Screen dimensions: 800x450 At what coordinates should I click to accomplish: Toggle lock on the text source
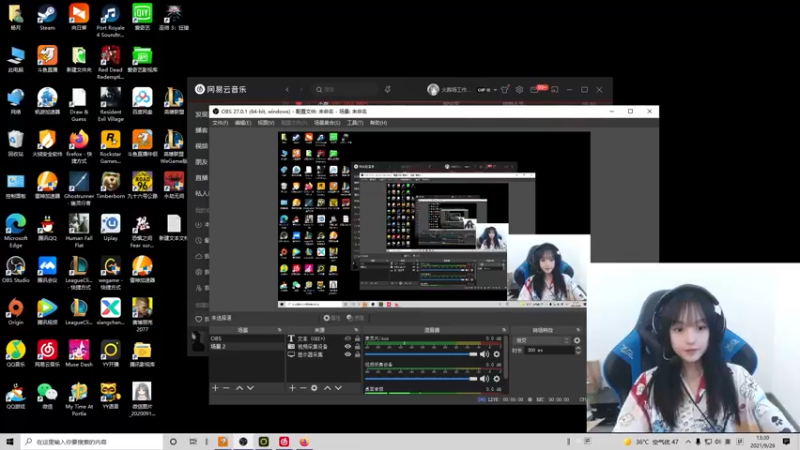[357, 338]
